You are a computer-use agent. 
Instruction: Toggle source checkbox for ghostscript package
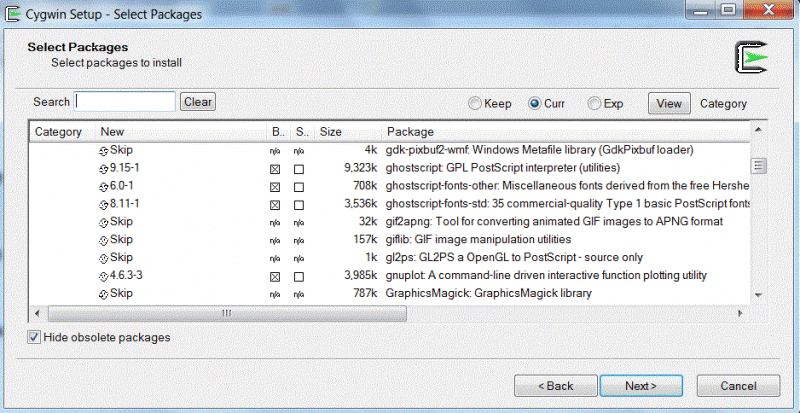(299, 169)
